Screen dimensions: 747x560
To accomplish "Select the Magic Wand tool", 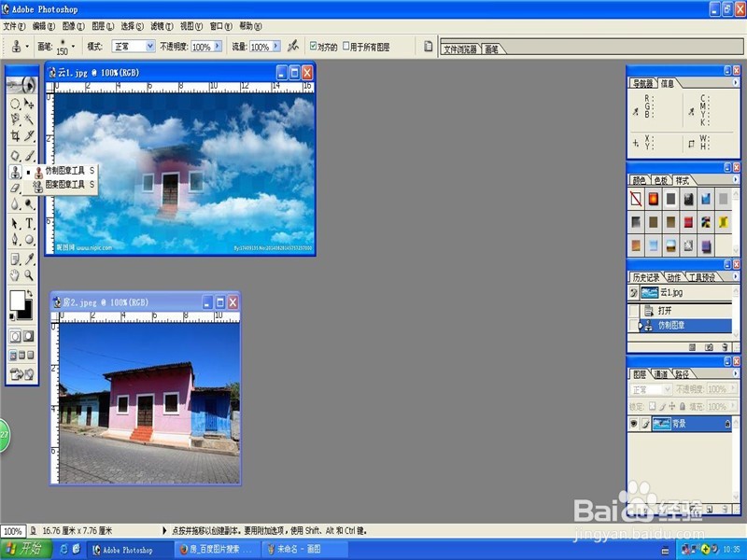I will tap(29, 119).
